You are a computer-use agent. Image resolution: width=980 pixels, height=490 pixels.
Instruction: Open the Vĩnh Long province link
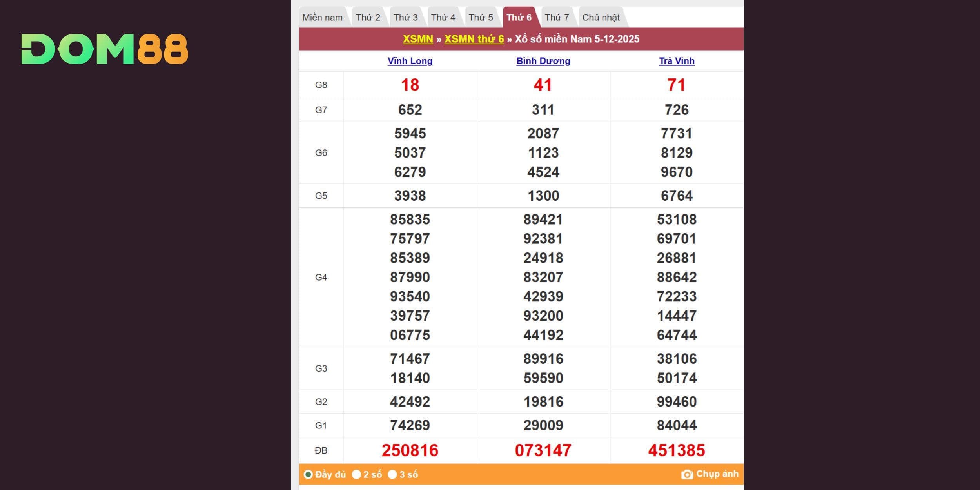point(410,61)
